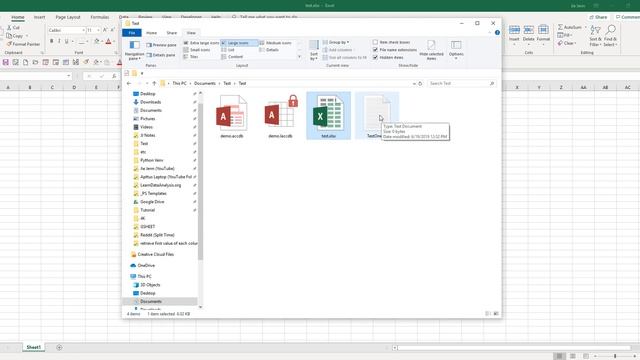The width and height of the screenshot is (640, 360).
Task: Open Options in Explorer View ribbon
Action: pyautogui.click(x=456, y=50)
